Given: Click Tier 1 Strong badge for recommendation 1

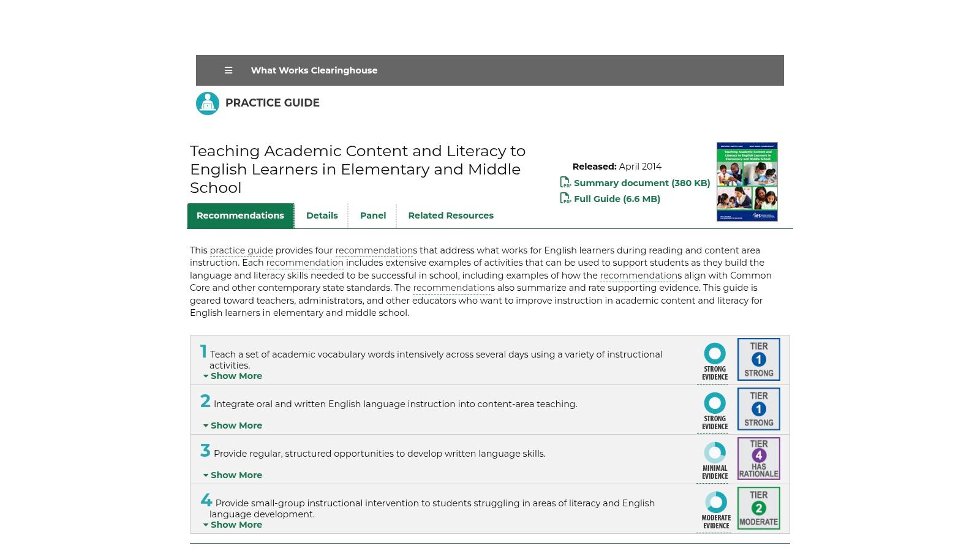Looking at the screenshot, I should 759,359.
